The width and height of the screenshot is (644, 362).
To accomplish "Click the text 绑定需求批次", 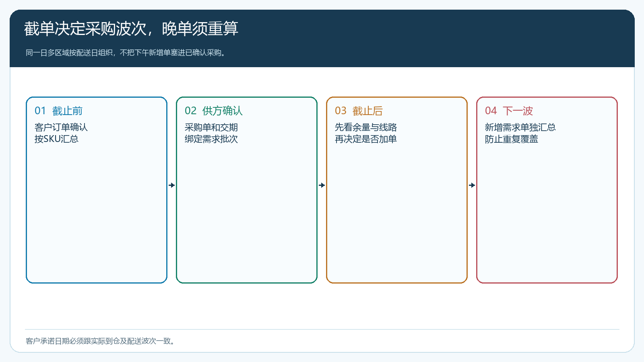I will click(x=211, y=139).
